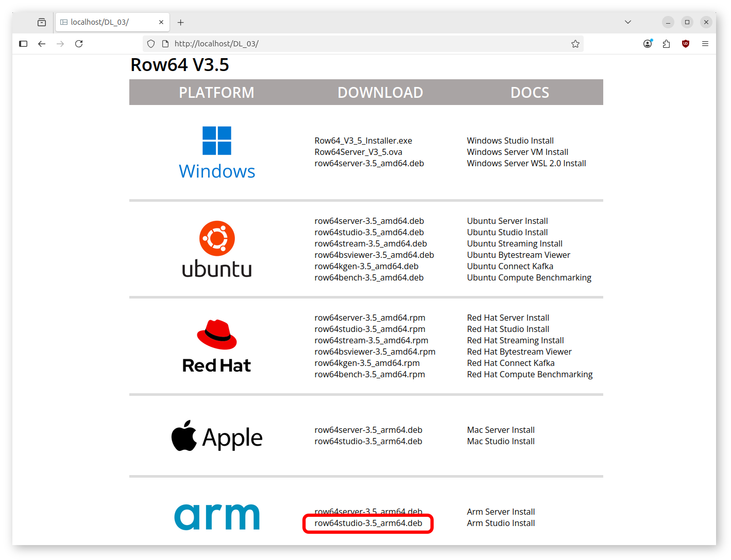Download Row64_V3_5_Installer.exe
731x560 pixels.
363,141
